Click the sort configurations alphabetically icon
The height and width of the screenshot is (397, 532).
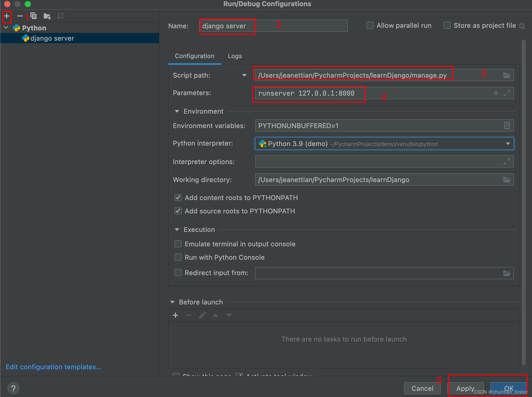click(60, 16)
